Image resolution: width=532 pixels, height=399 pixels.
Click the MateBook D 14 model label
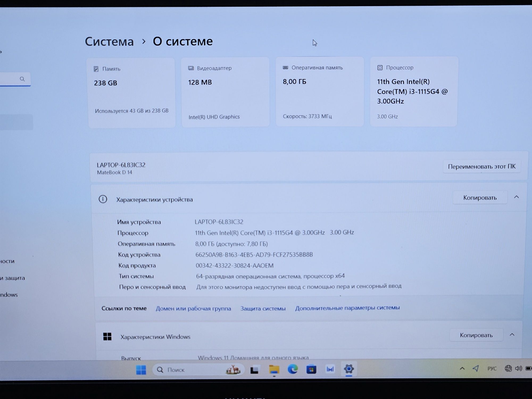115,172
